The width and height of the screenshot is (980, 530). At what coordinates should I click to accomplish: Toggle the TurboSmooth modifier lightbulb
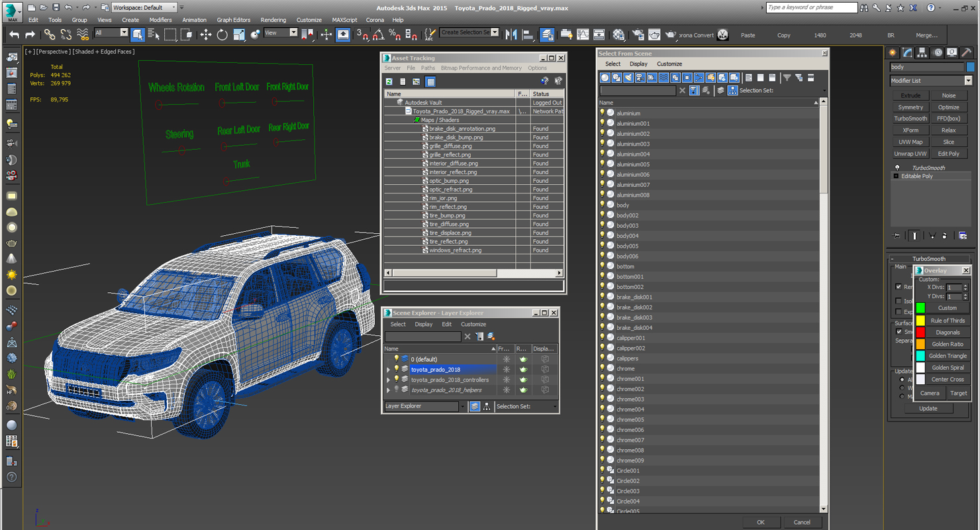click(897, 168)
